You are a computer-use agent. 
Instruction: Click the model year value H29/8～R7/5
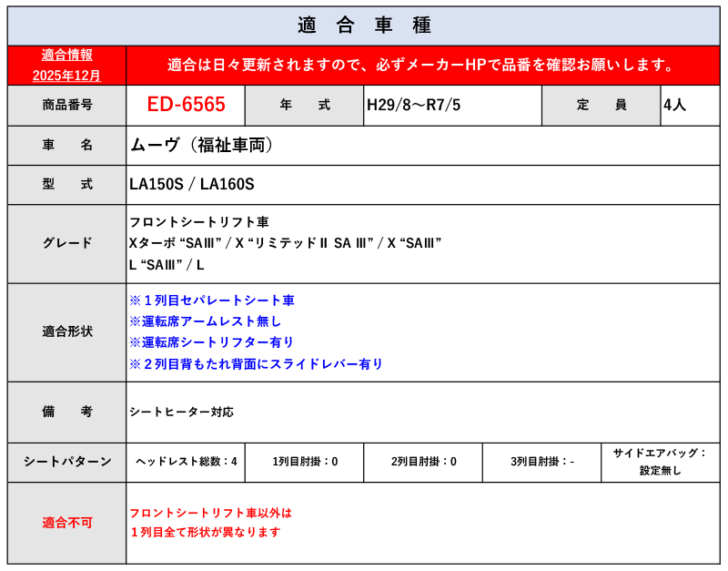pyautogui.click(x=413, y=105)
